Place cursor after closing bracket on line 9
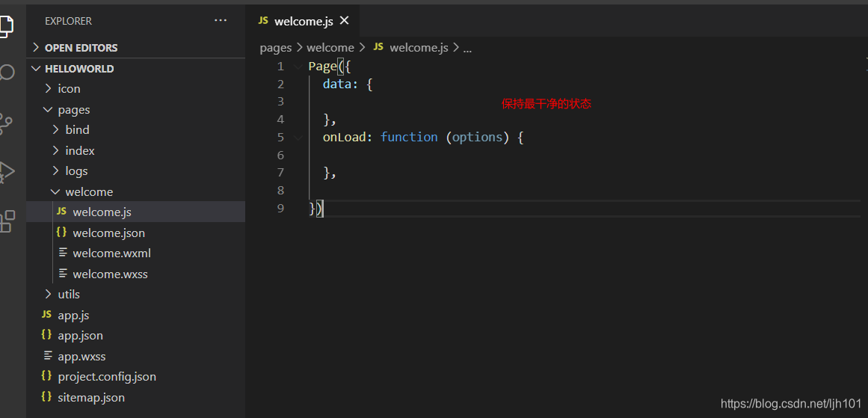 tap(323, 209)
